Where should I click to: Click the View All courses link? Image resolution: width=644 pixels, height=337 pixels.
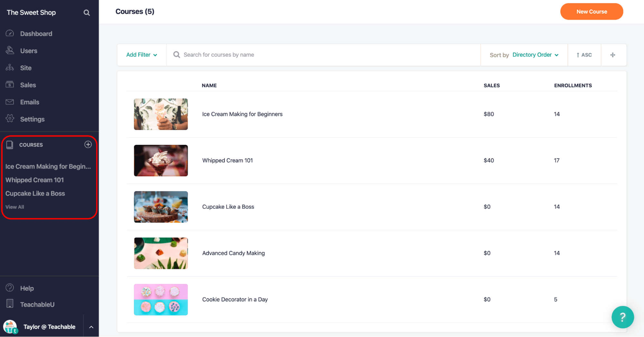(14, 207)
